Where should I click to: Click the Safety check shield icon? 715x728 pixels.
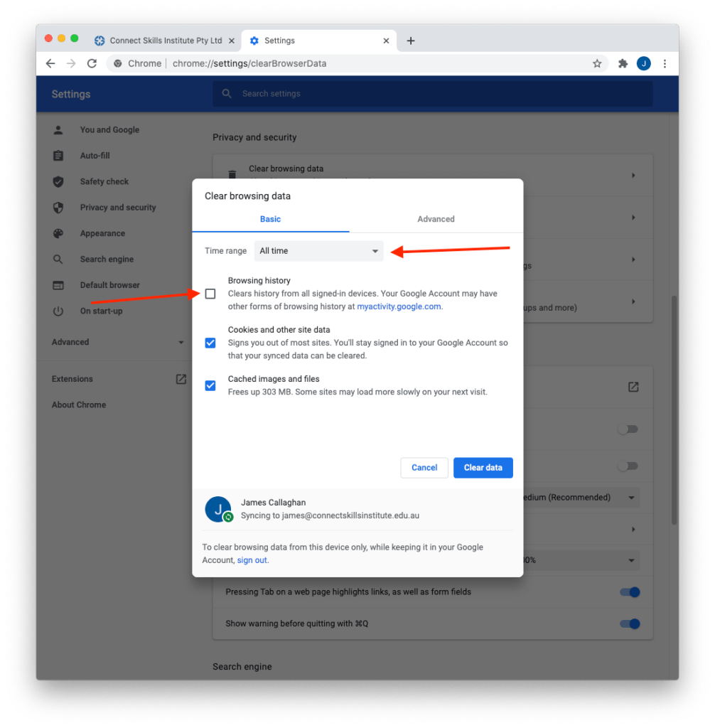point(58,181)
